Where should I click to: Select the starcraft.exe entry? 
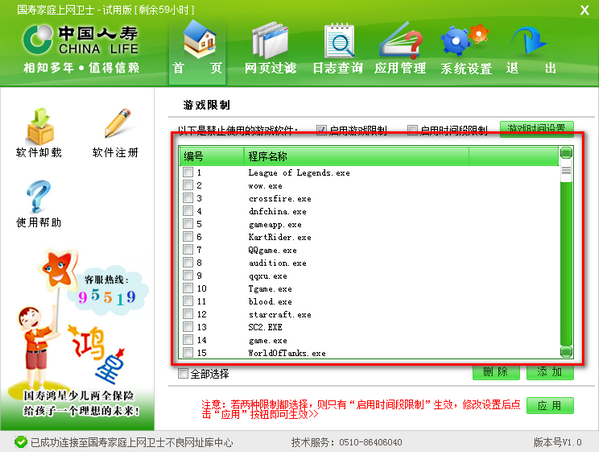pos(280,314)
